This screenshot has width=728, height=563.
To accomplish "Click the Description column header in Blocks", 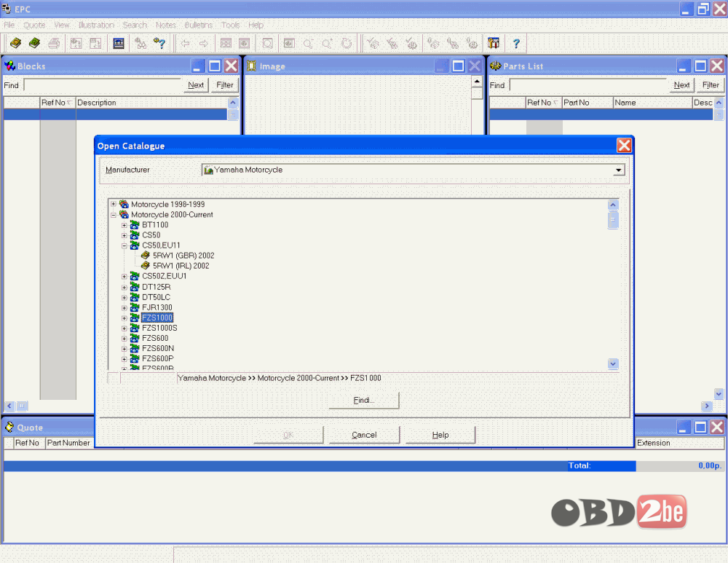I will (151, 103).
